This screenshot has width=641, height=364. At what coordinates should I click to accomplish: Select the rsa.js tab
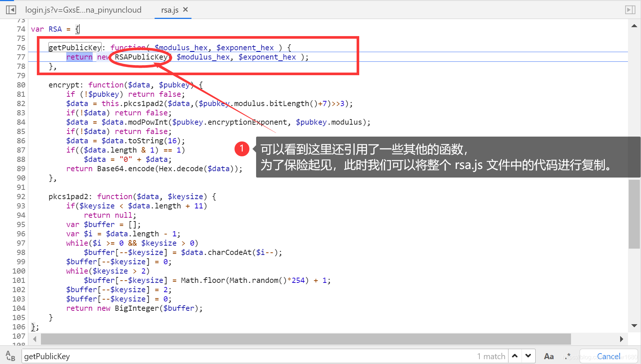pos(170,10)
